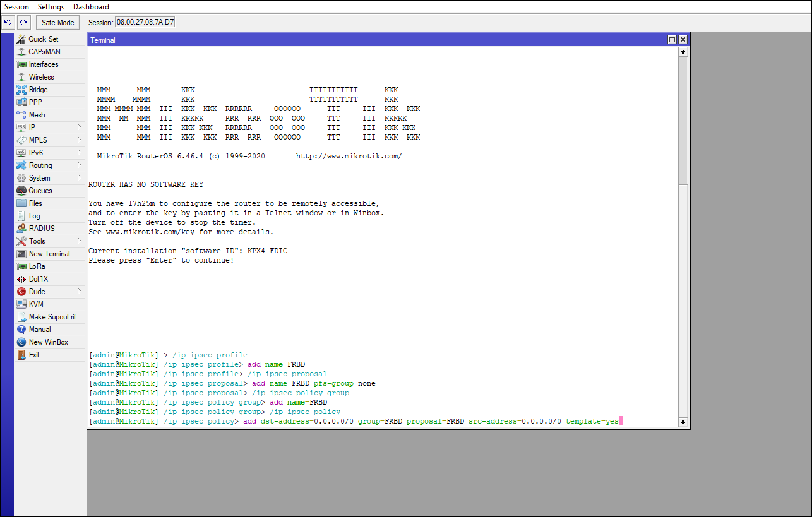Expand the System submenu

coord(39,177)
